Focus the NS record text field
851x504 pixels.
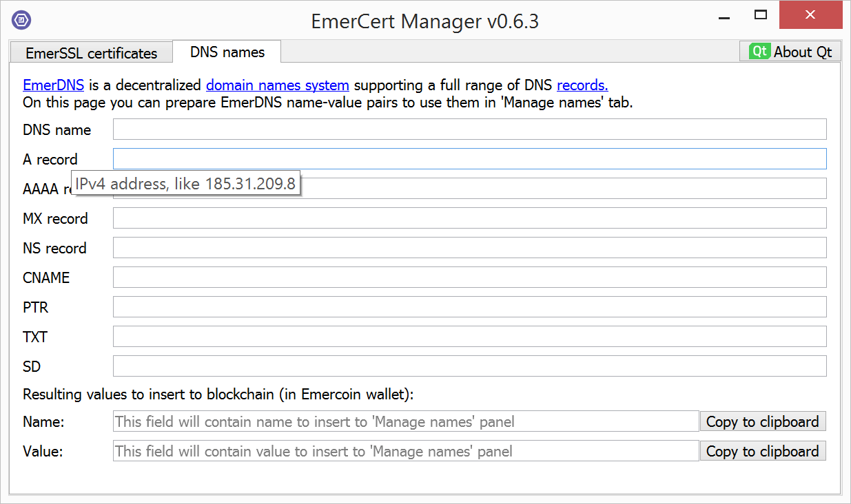(x=470, y=247)
